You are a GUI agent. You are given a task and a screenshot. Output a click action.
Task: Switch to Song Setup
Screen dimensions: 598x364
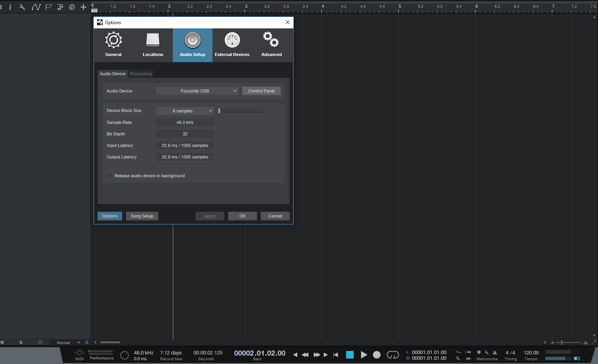click(142, 216)
